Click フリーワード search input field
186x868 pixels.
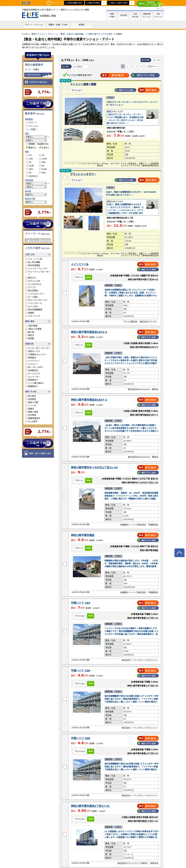click(x=38, y=240)
